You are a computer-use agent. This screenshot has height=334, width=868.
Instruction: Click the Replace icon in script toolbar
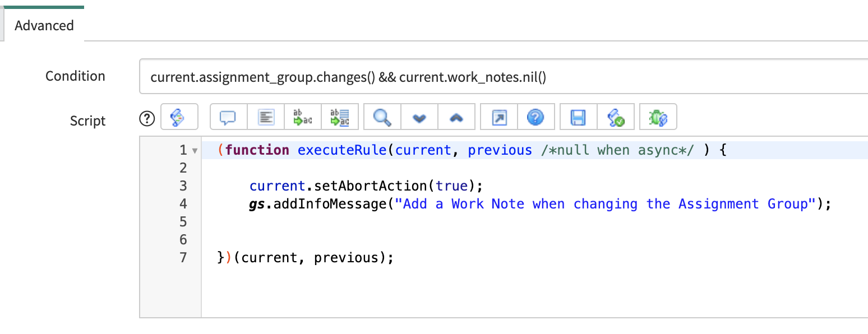coord(303,118)
